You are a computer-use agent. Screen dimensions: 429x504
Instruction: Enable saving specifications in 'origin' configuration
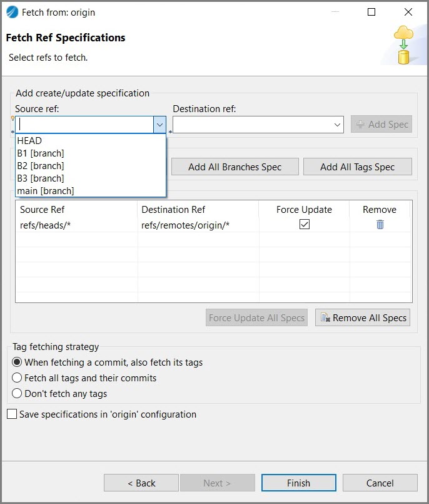(x=12, y=414)
